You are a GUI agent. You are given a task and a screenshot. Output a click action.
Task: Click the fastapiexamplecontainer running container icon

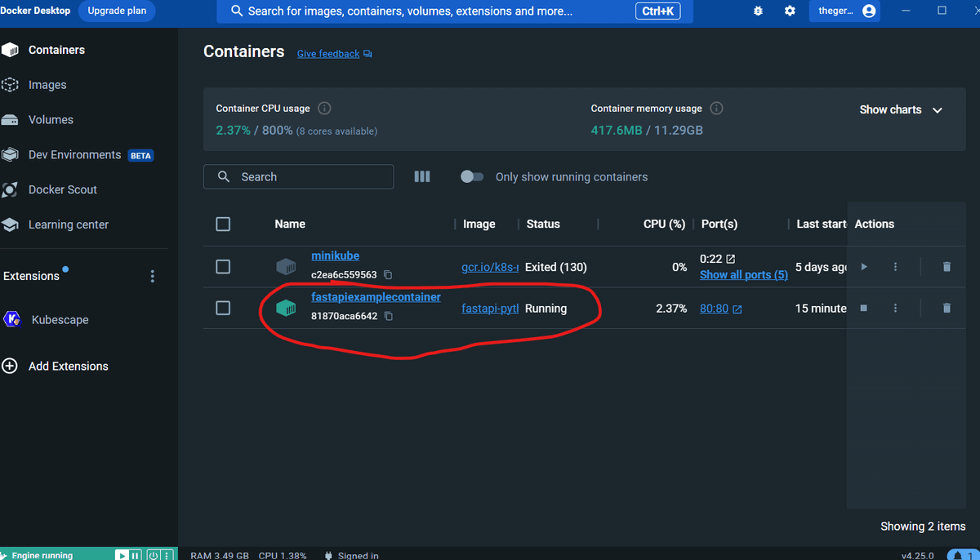(286, 308)
